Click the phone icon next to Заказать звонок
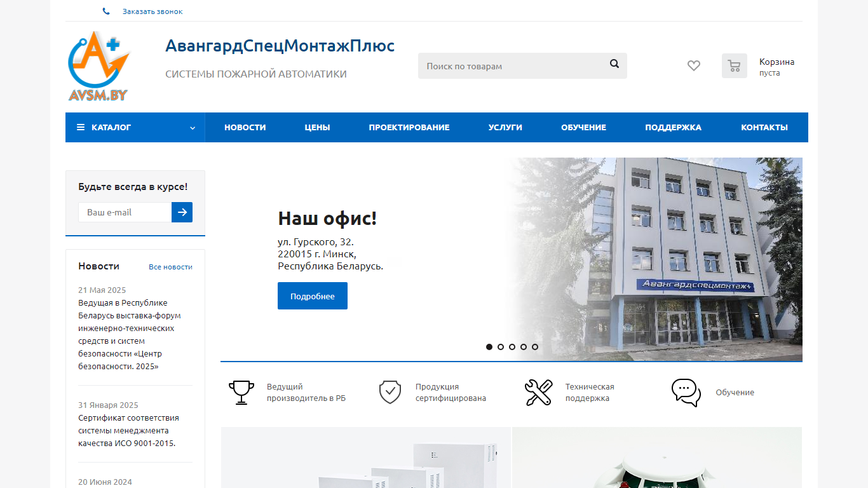The width and height of the screenshot is (868, 488). pos(106,11)
